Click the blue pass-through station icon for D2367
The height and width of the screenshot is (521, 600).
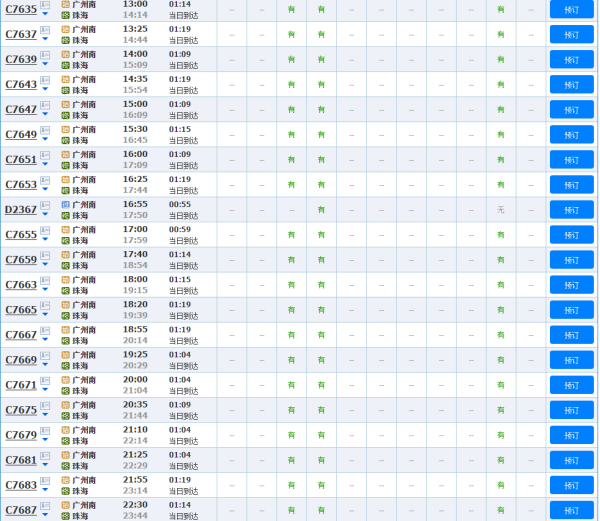pyautogui.click(x=66, y=204)
